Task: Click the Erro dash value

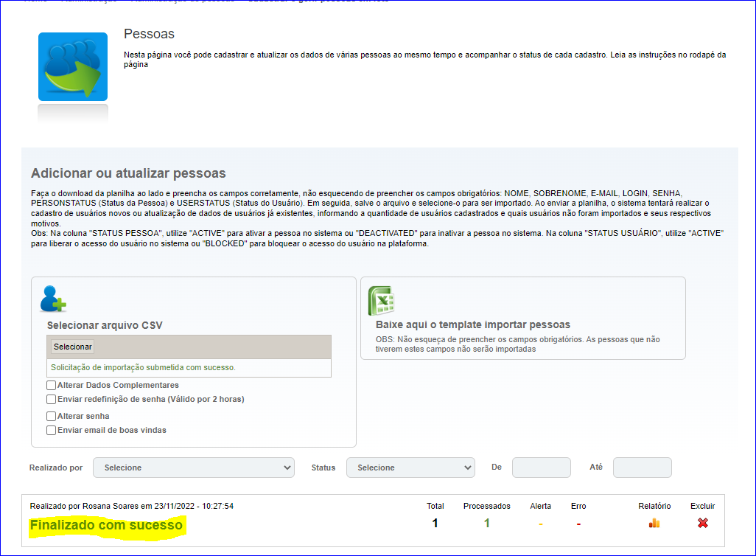Action: (578, 524)
